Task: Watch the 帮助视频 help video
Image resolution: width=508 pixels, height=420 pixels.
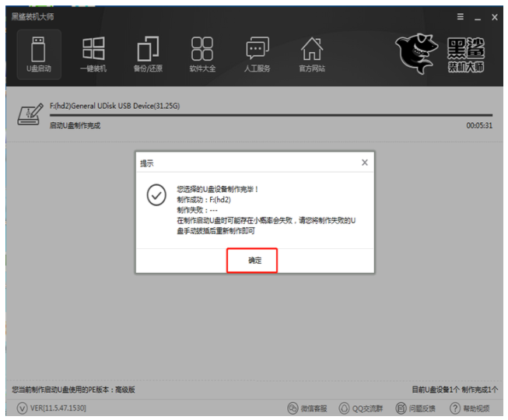Action: [470, 408]
